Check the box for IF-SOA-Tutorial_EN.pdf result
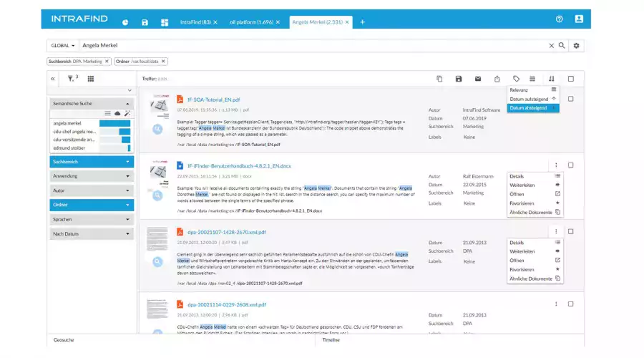The image size is (644, 358). [570, 98]
